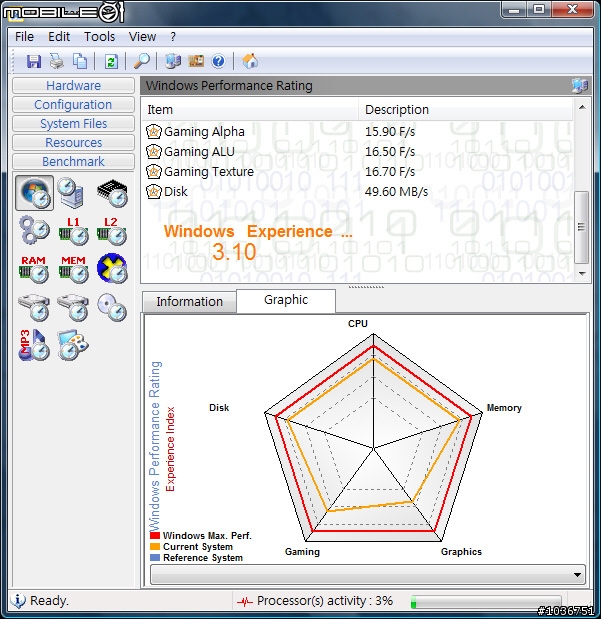Click the results list scroll-down arrow
The image size is (601, 619).
coord(582,273)
